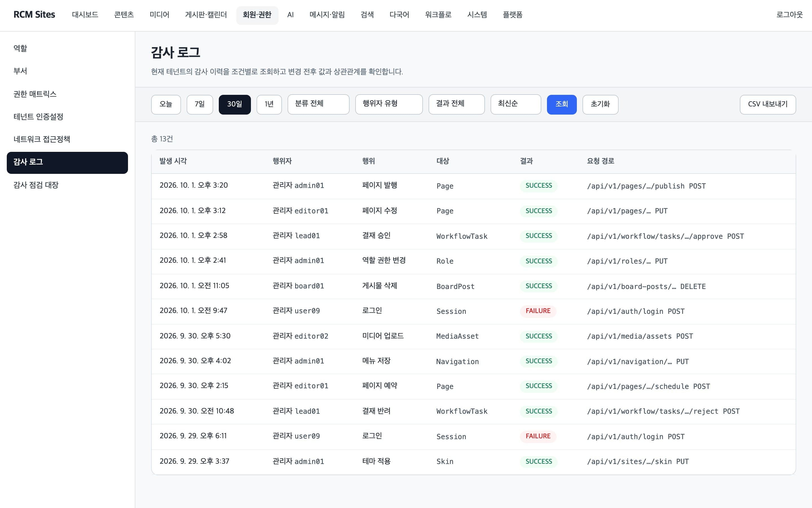Screen dimensions: 812x508
Task: Click 로그아웃 in the top bar
Action: coord(789,15)
